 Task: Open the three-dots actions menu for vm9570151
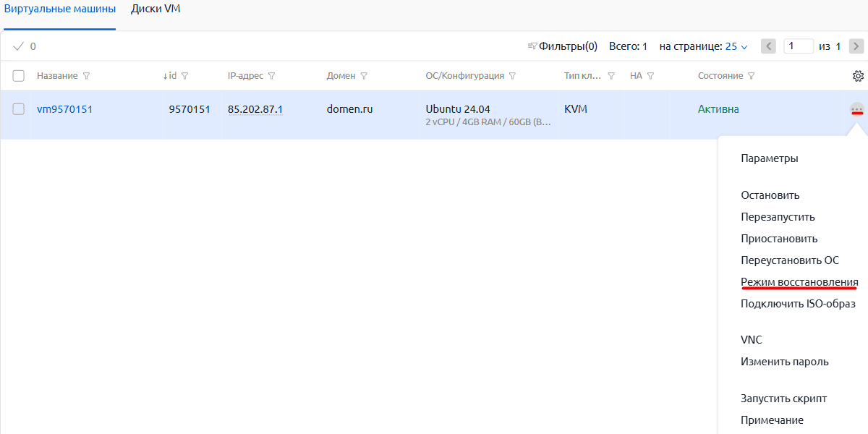(857, 110)
